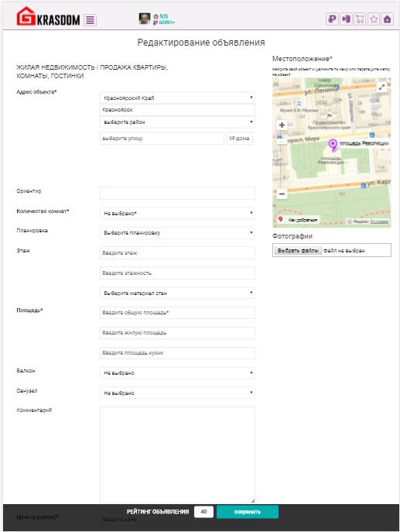This screenshot has height=532, width=400.
Task: Open the Красноярский Край region dropdown
Action: tap(177, 98)
